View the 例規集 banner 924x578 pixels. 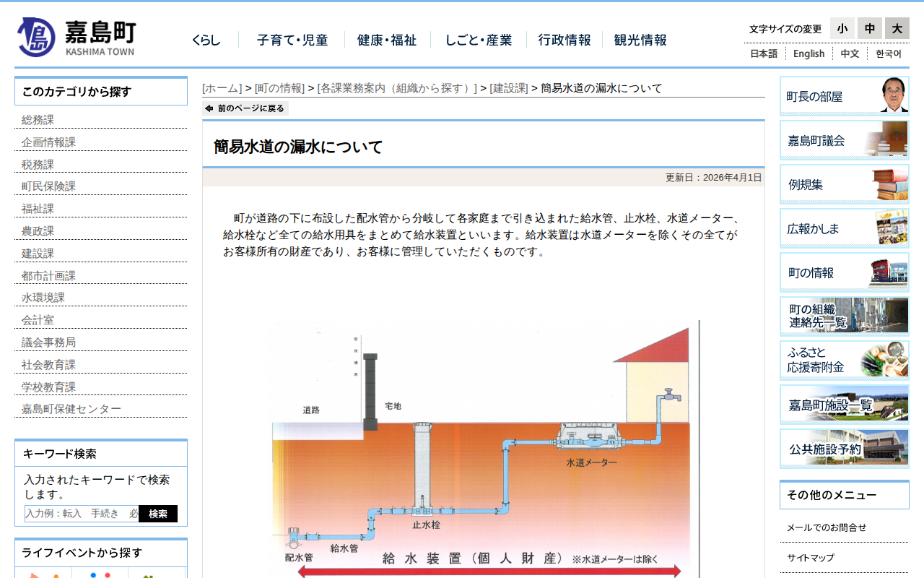pyautogui.click(x=843, y=184)
